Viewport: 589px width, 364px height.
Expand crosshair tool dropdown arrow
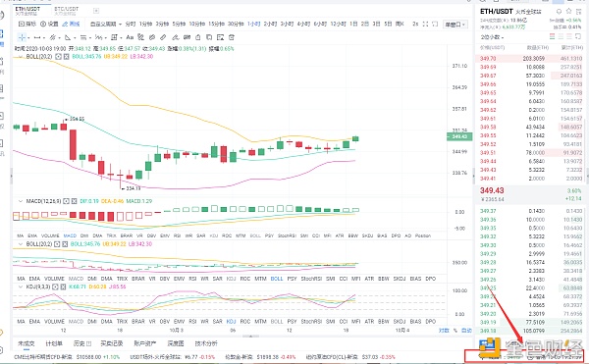pos(28,37)
